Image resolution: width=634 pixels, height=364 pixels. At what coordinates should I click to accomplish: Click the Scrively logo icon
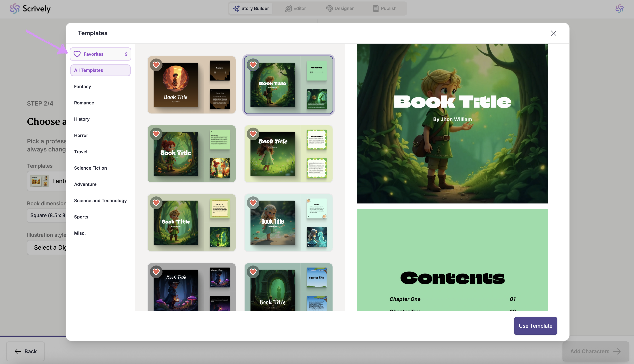tap(14, 9)
